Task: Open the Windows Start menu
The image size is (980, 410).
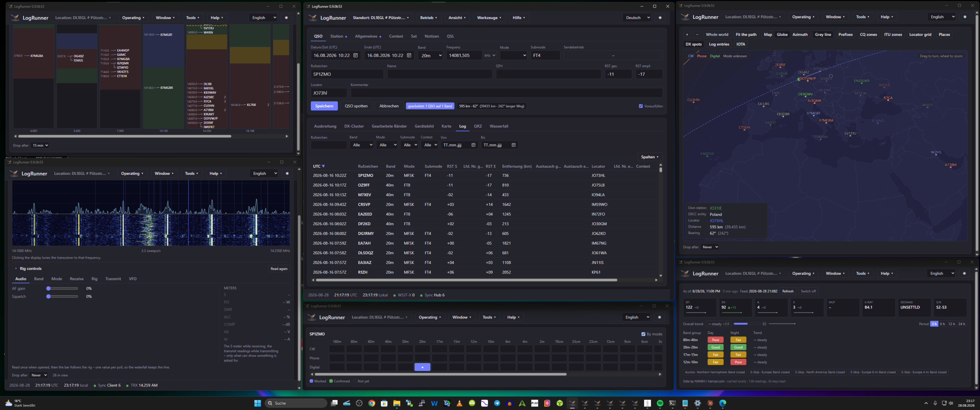Action: coord(258,403)
